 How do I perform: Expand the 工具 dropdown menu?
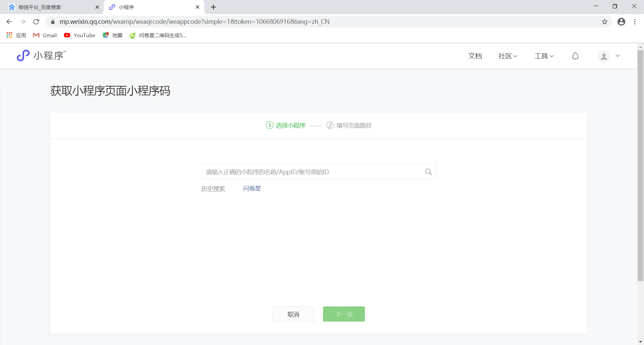click(x=544, y=56)
